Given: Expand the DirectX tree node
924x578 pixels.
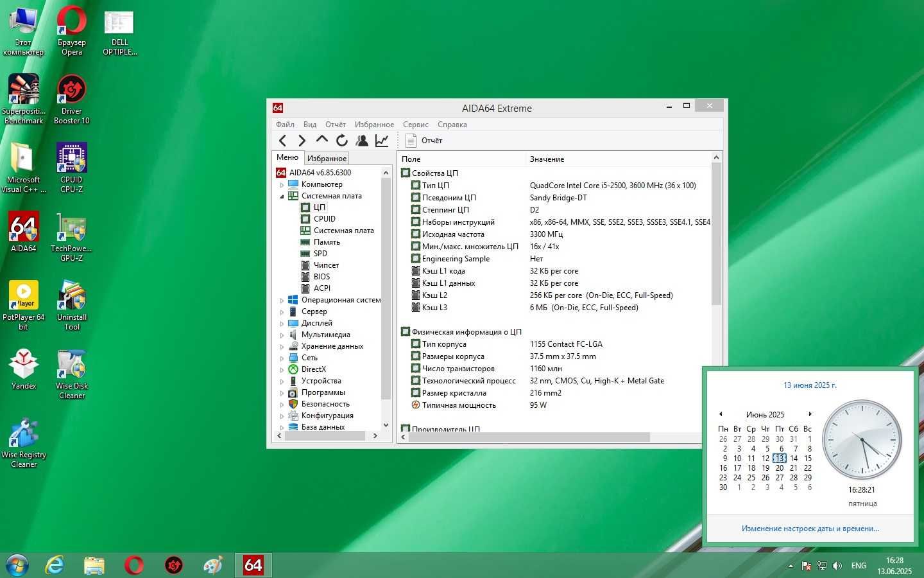Looking at the screenshot, I should pos(282,370).
